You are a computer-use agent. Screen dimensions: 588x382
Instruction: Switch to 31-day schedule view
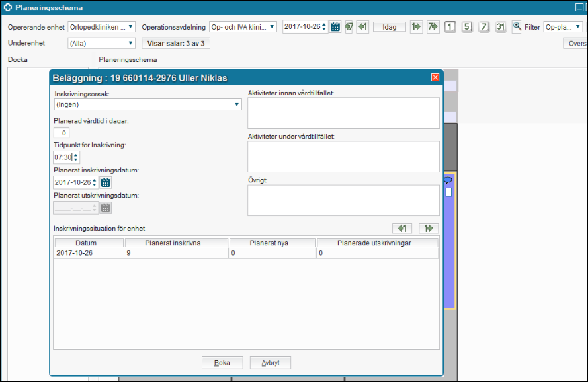(x=501, y=27)
